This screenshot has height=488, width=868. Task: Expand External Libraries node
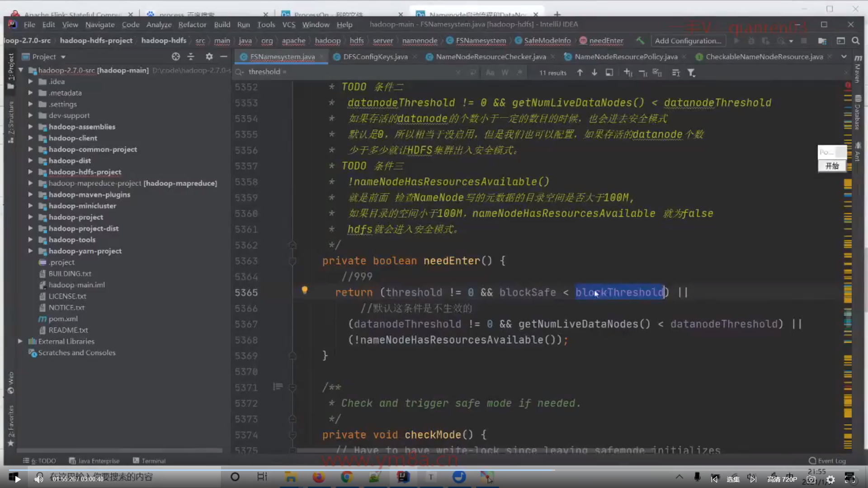coord(20,342)
